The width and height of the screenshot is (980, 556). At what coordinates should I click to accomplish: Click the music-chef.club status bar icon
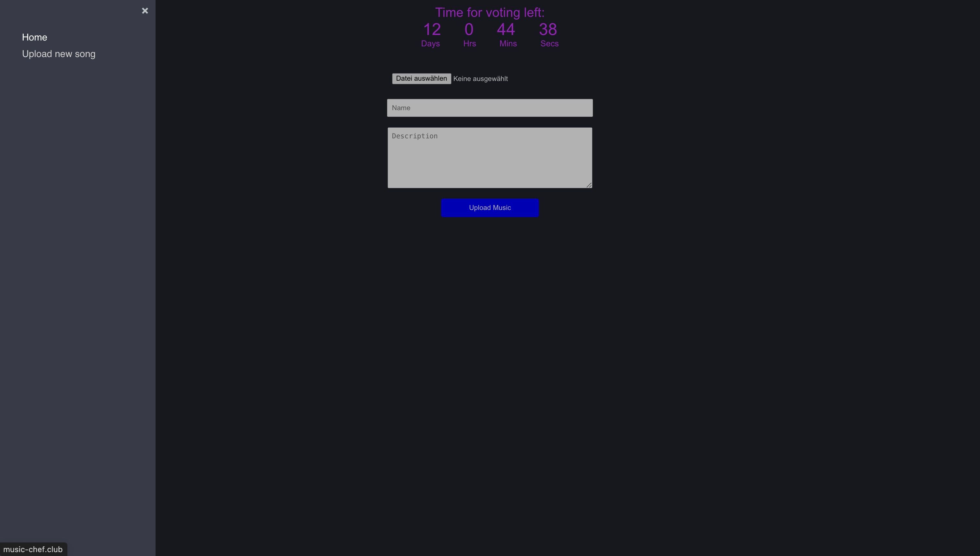click(x=33, y=549)
